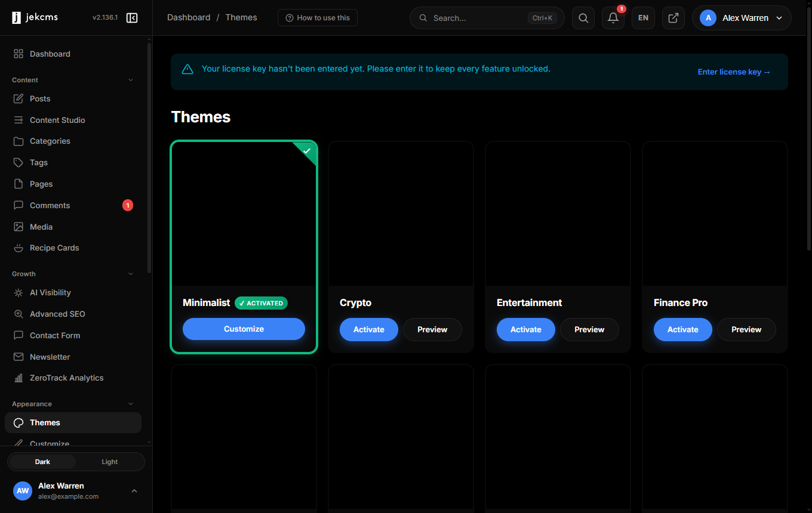Viewport: 812px width, 513px height.
Task: Click the Crypto theme thumbnail
Action: (x=401, y=214)
